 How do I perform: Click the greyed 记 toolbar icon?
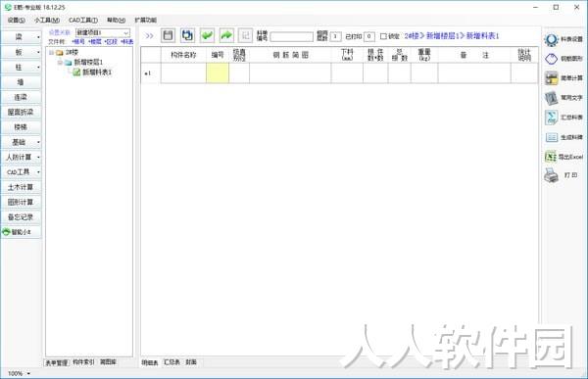[246, 35]
